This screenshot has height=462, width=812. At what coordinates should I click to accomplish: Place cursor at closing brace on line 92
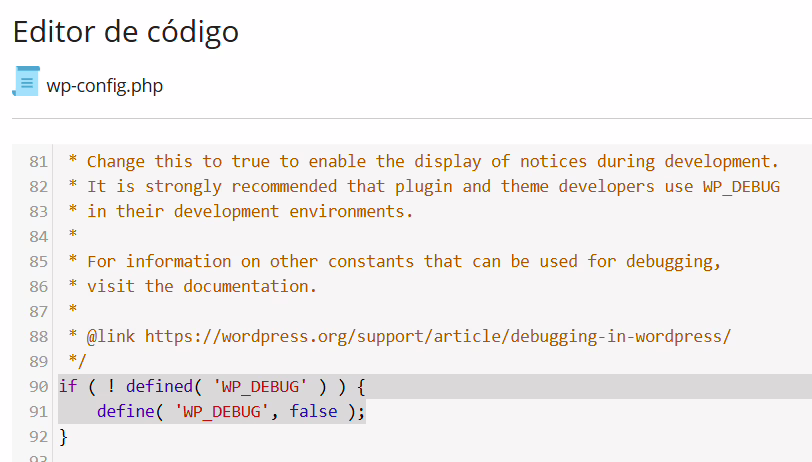(x=63, y=436)
